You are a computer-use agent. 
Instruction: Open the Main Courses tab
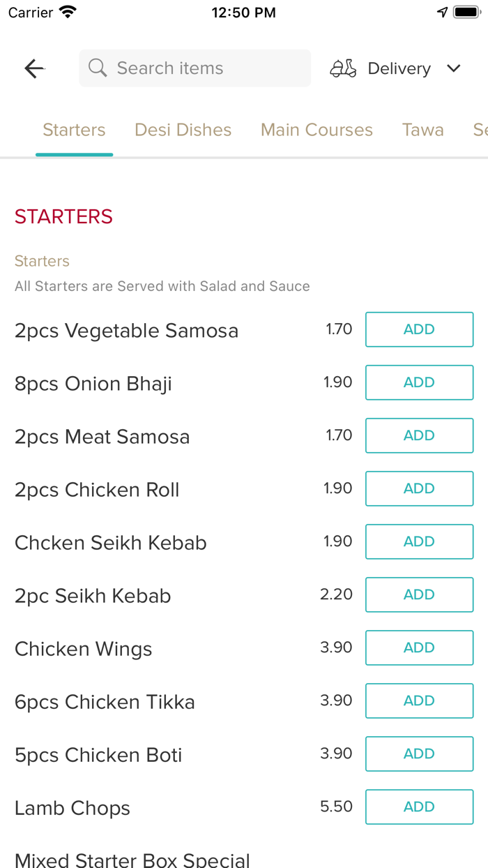317,130
